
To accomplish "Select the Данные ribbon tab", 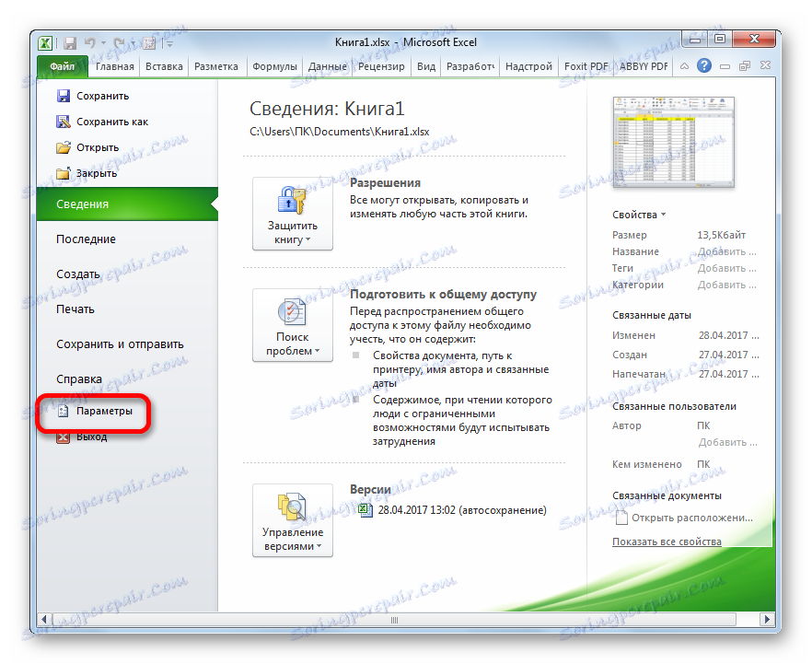I will 328,66.
